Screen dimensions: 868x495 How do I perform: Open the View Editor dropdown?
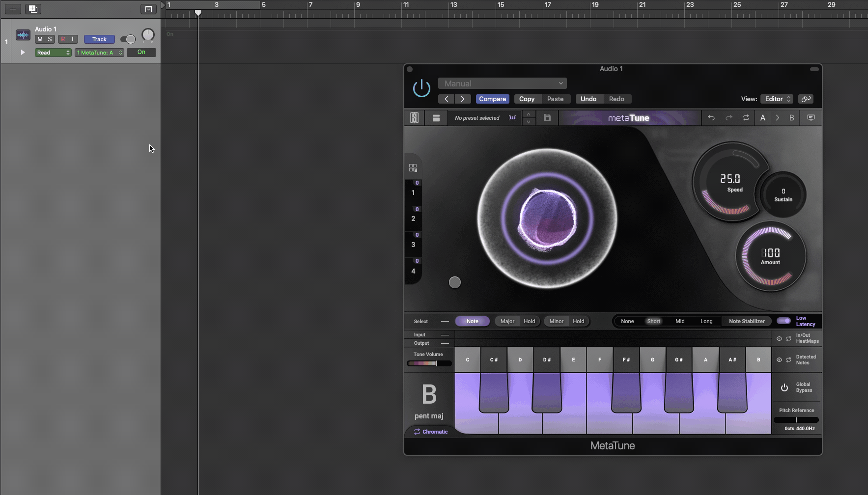coord(777,99)
